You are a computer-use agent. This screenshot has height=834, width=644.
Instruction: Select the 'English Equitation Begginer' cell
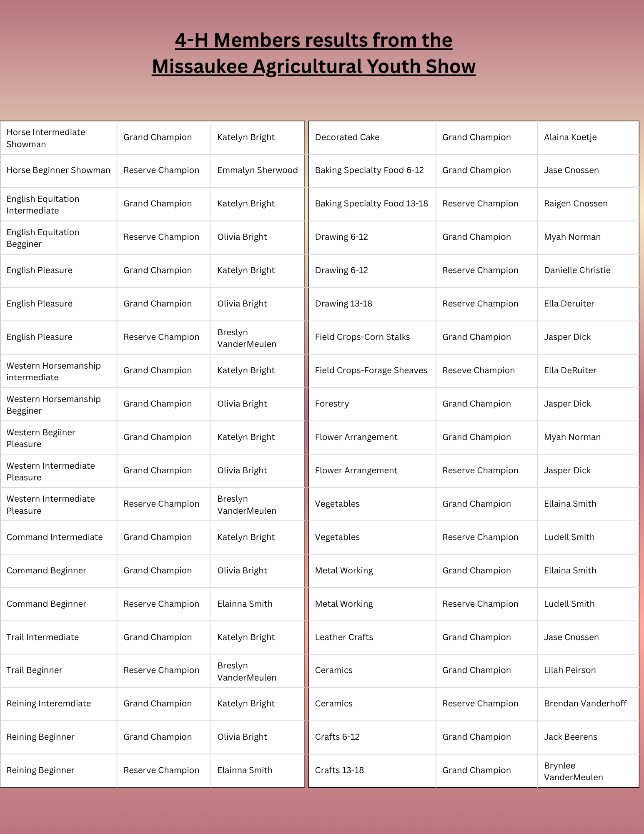(59, 238)
